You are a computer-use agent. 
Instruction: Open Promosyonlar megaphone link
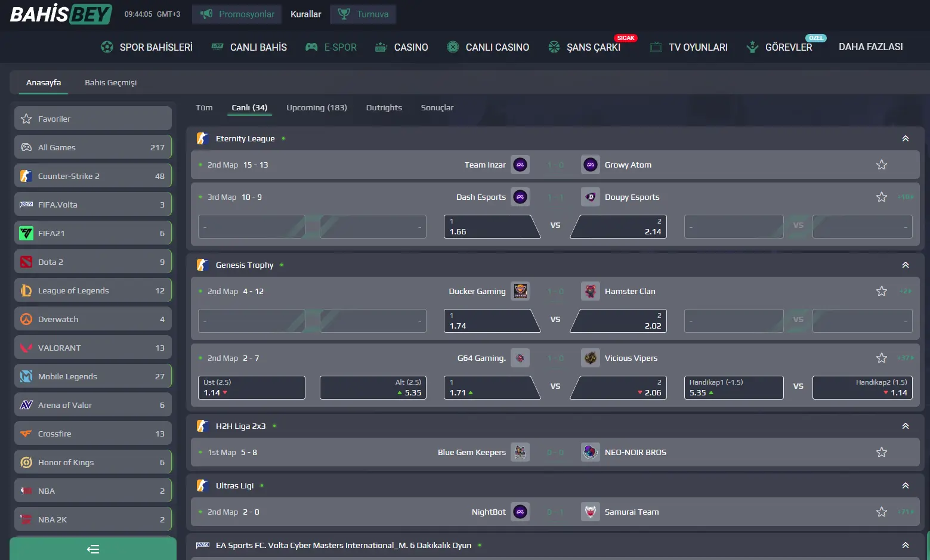pyautogui.click(x=237, y=14)
